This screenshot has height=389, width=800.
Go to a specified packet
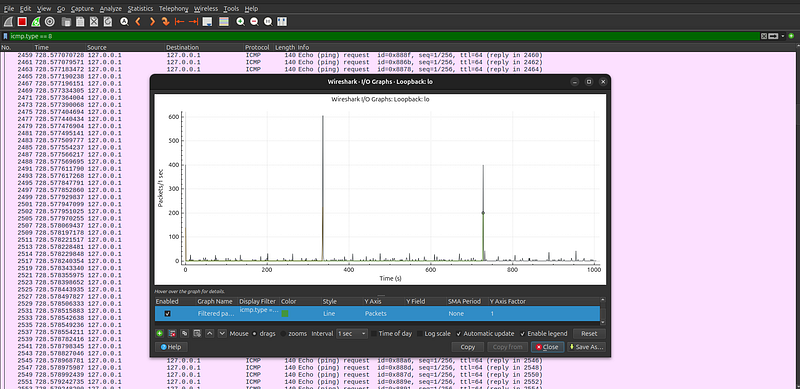pos(165,21)
